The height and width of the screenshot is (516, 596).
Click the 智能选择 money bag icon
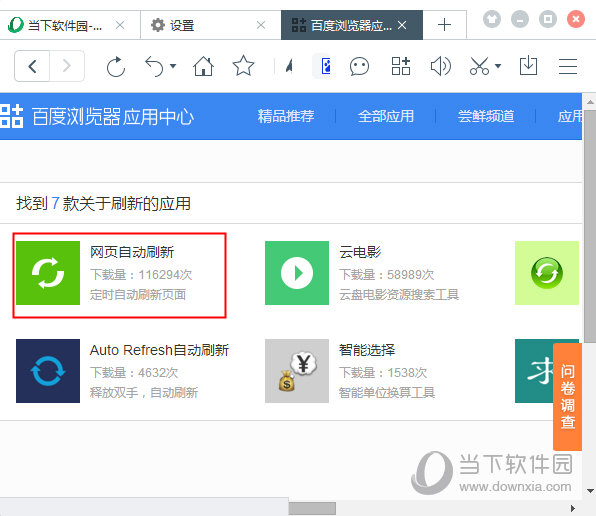(297, 371)
